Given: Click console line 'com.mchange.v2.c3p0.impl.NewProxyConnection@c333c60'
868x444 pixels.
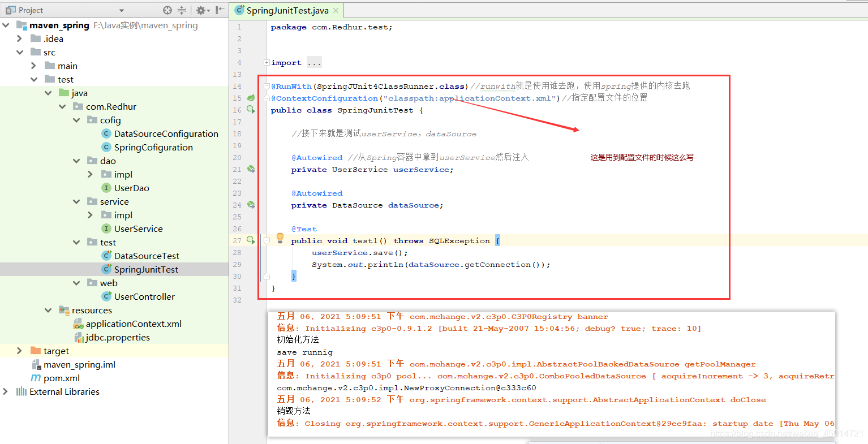Looking at the screenshot, I should [x=406, y=388].
